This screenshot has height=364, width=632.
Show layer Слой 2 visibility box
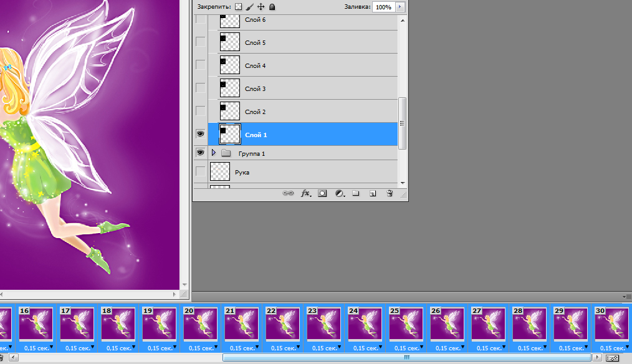coord(200,110)
